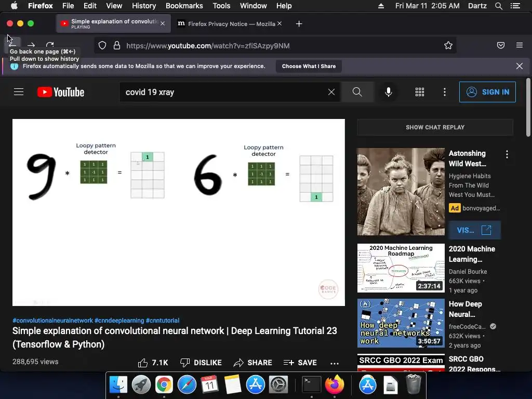Viewport: 532px width, 399px height.
Task: Open the File menu
Action: 68,6
